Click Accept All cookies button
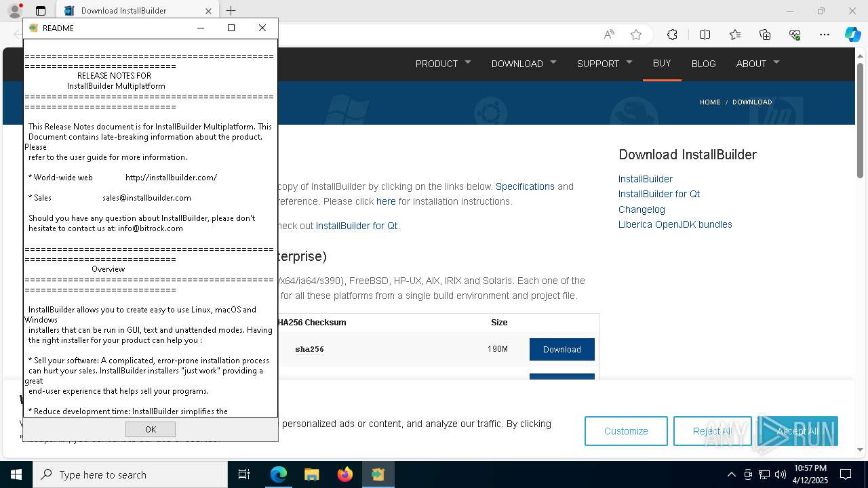 pyautogui.click(x=798, y=431)
